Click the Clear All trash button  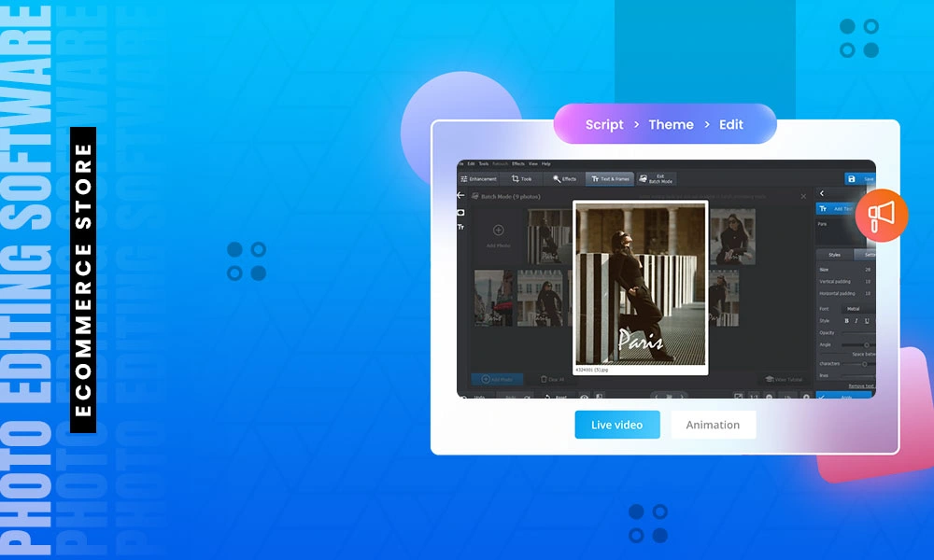[552, 379]
